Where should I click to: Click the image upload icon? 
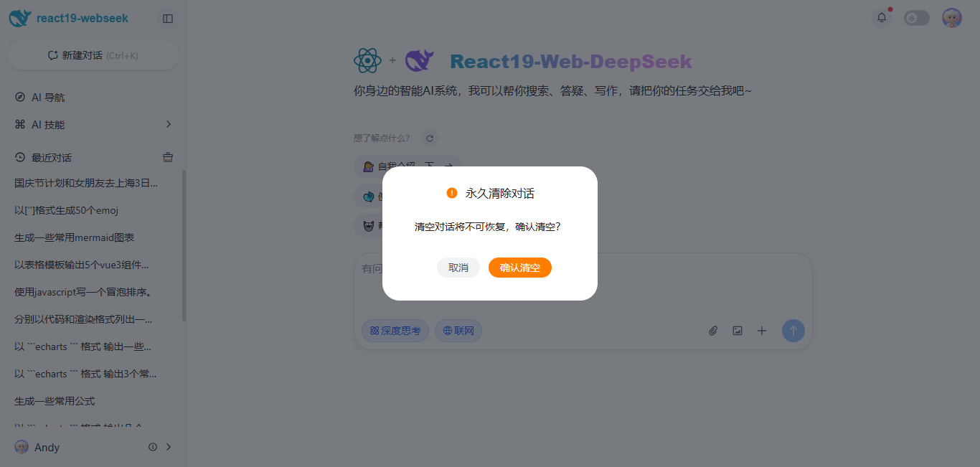coord(738,331)
